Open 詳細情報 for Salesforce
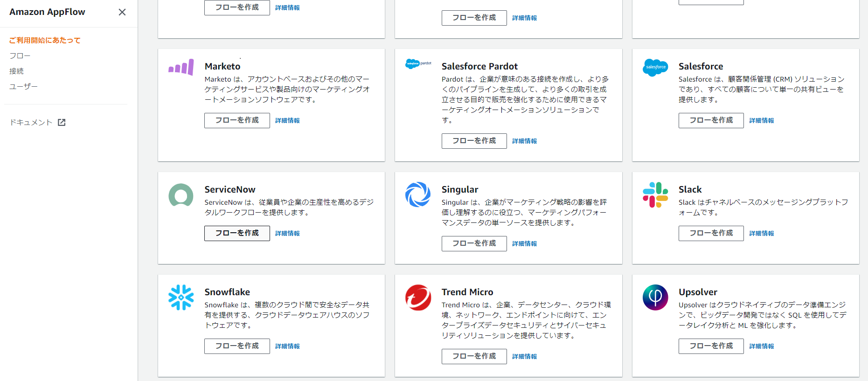 [x=762, y=120]
